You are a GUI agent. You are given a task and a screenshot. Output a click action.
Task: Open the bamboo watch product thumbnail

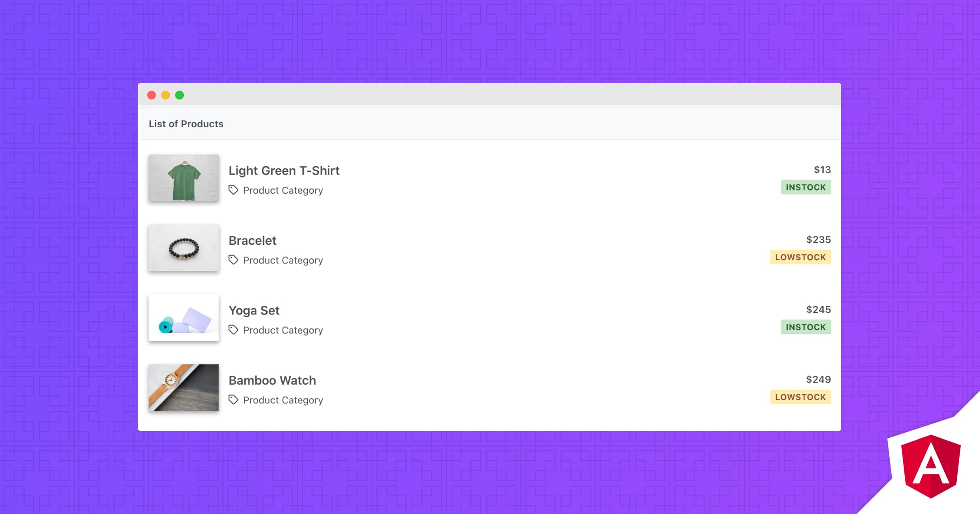point(184,388)
